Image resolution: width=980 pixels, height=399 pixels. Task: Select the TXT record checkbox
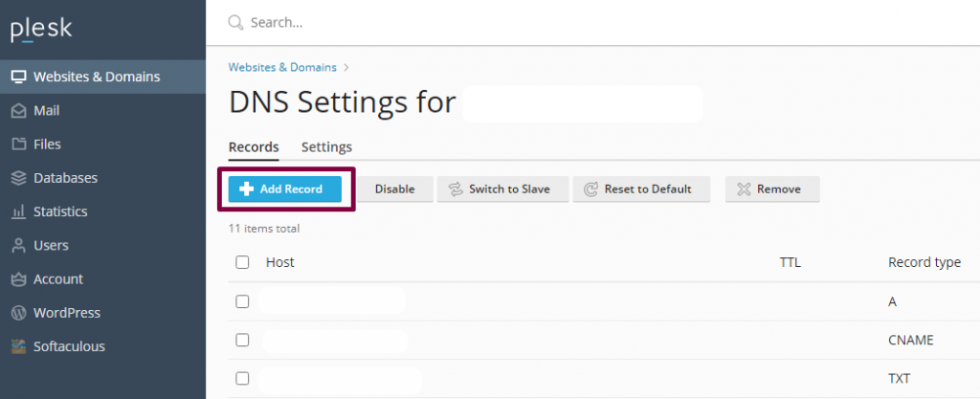(x=242, y=378)
